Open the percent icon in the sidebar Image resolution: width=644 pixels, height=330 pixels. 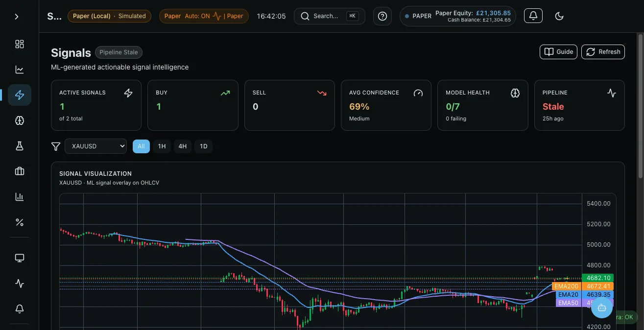20,222
